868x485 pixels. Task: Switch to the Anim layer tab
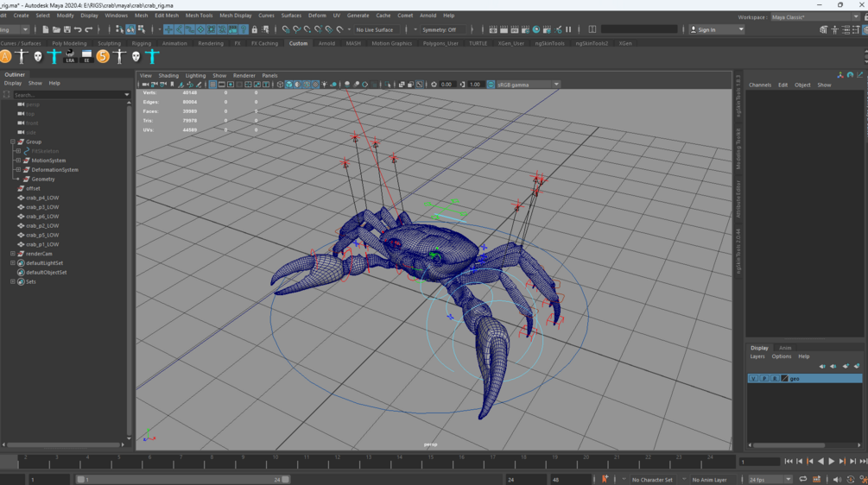coord(785,348)
